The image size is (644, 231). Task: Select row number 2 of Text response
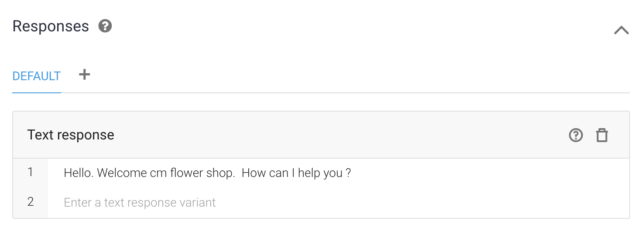pos(30,202)
